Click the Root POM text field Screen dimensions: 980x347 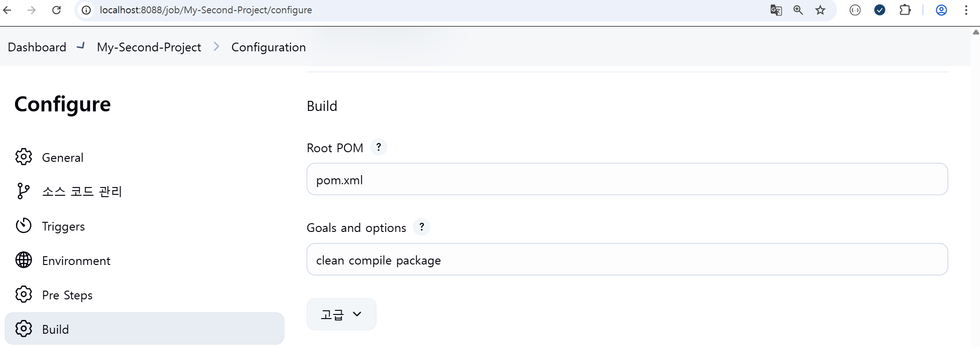pyautogui.click(x=627, y=179)
